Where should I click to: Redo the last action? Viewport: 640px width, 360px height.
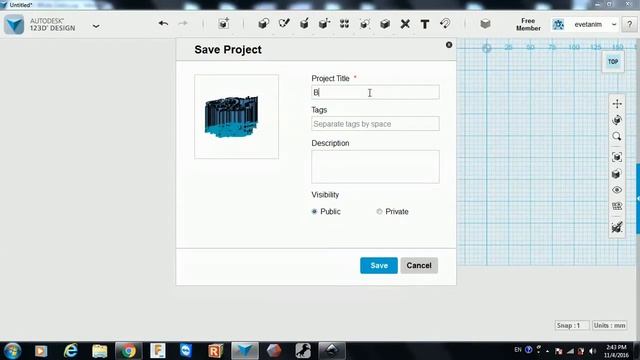click(x=183, y=24)
